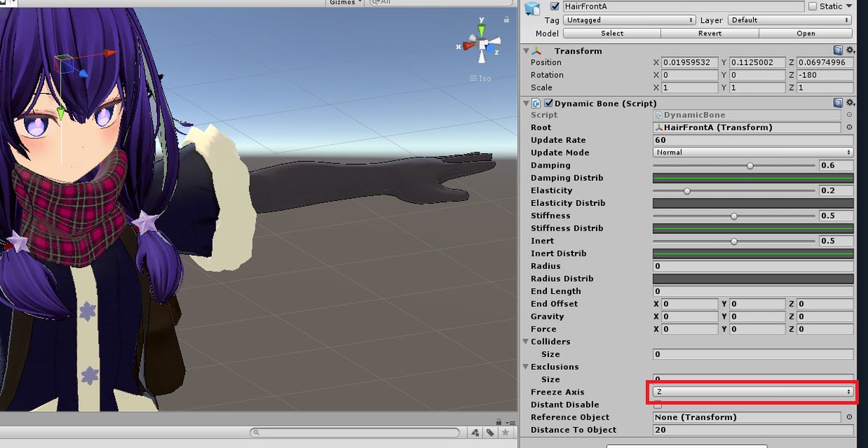Click the object picker next to Reference Object

point(848,417)
